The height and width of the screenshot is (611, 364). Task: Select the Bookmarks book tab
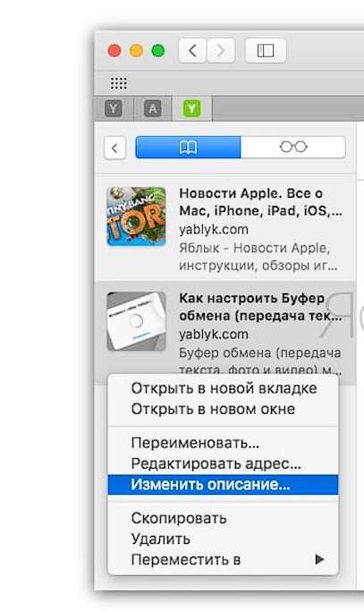click(x=188, y=148)
